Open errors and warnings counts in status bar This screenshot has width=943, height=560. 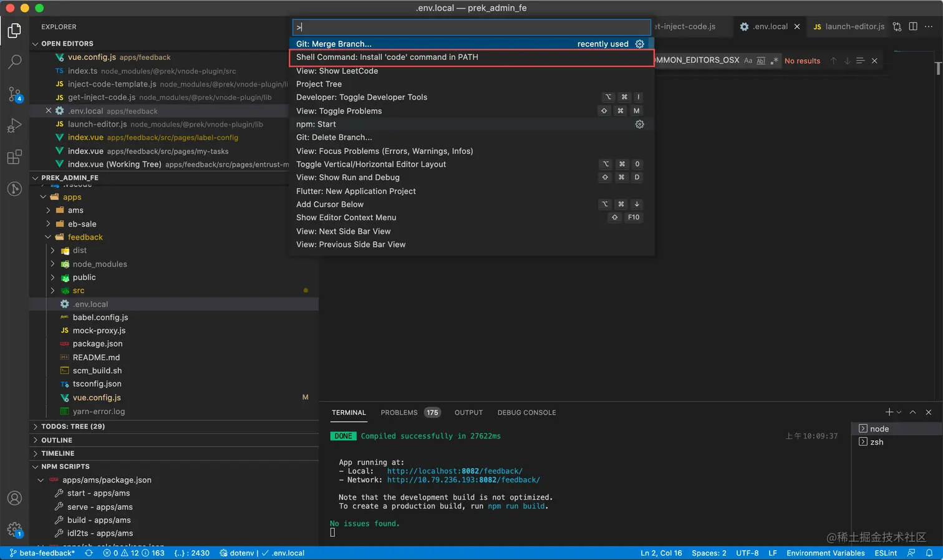(x=134, y=553)
